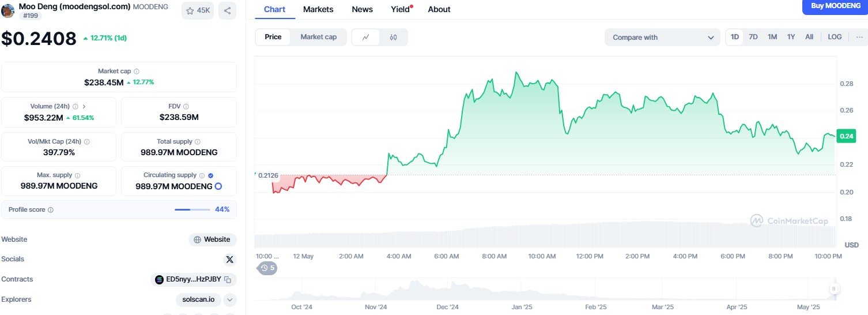Click the Buy MOODENG button
Screen dimensions: 868x315
(835, 6)
